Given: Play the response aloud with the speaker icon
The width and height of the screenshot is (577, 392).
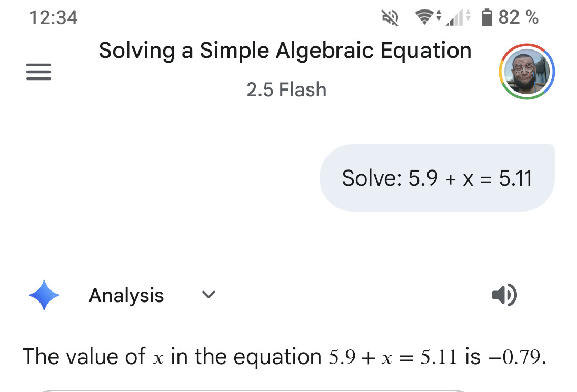Looking at the screenshot, I should (x=504, y=295).
